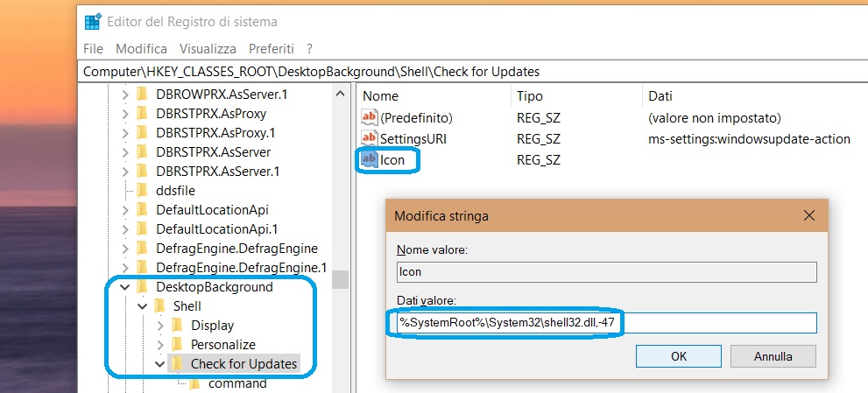
Task: Open the Modifica menu
Action: pos(141,49)
